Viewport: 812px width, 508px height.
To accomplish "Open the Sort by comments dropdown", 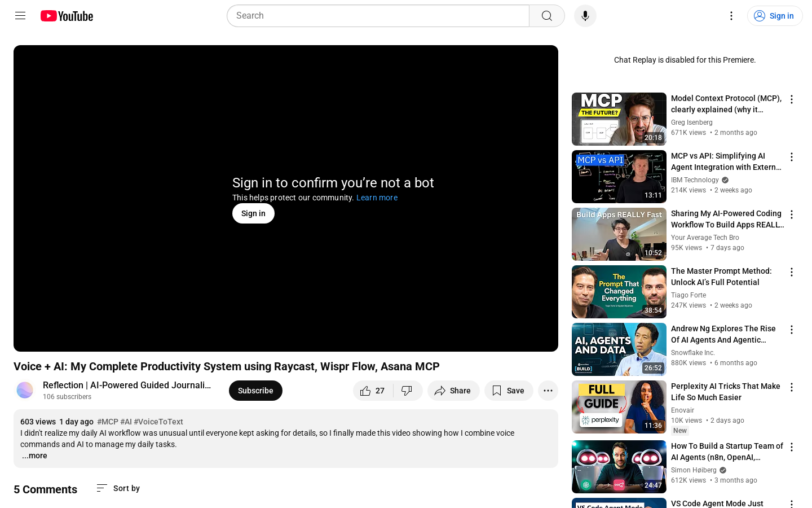I will coord(118,488).
